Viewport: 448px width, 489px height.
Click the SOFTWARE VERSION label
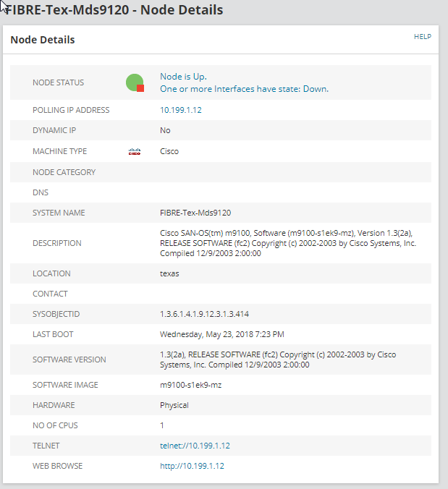(x=69, y=360)
